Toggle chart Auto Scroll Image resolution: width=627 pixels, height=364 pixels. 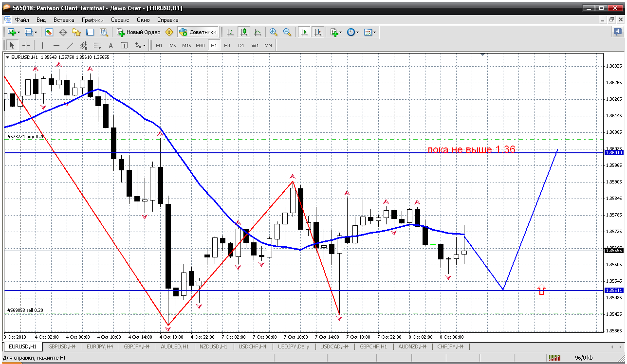[304, 32]
